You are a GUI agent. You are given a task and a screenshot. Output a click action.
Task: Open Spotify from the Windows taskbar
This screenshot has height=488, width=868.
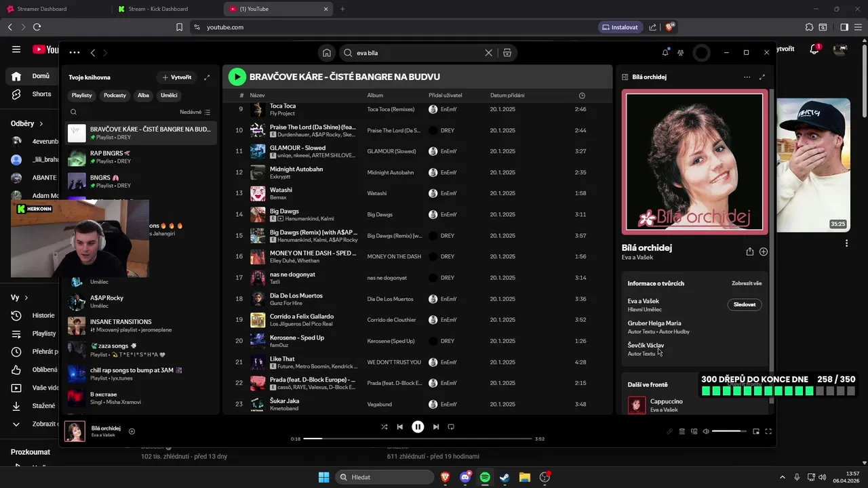tap(485, 477)
